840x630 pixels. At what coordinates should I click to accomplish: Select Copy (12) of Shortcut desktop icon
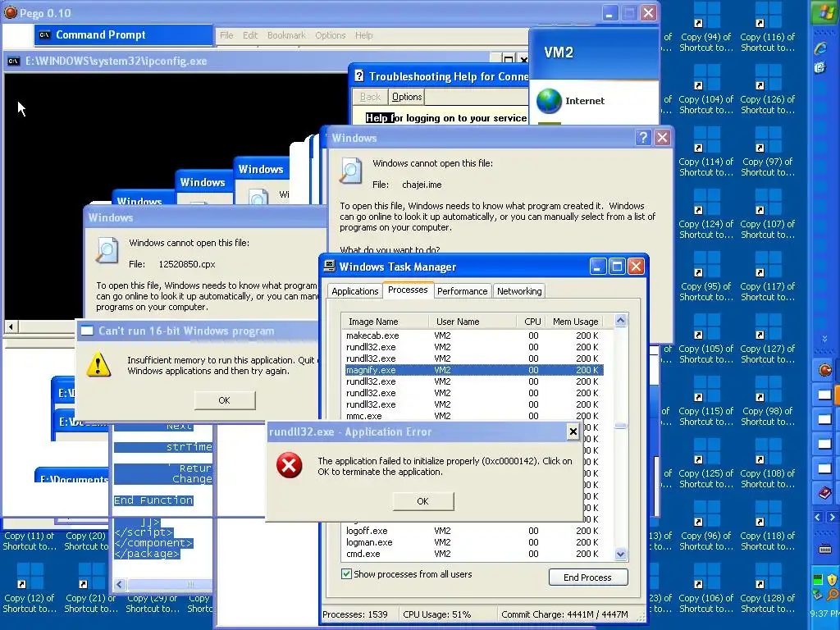(x=30, y=589)
